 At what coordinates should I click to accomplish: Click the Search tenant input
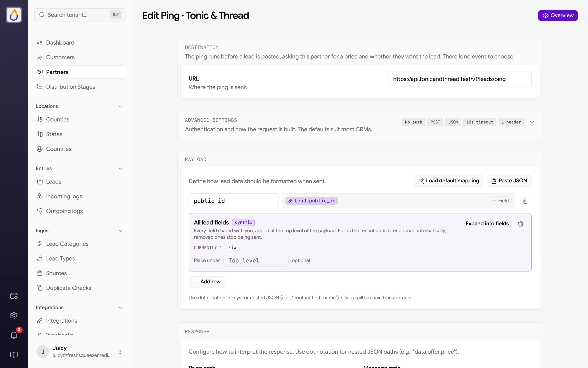tap(80, 15)
